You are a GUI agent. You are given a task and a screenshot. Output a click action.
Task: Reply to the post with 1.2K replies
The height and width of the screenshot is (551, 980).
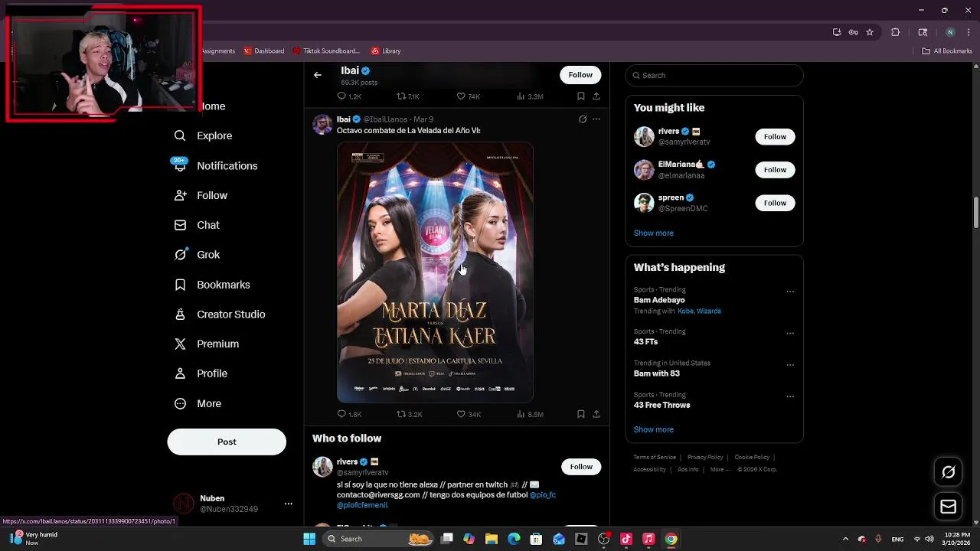tap(349, 96)
